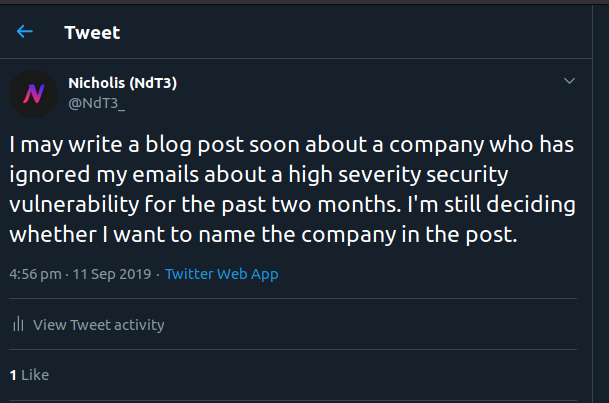Viewport: 609px width, 403px height.
Task: Open the NdT3 profile avatar
Action: click(x=33, y=94)
